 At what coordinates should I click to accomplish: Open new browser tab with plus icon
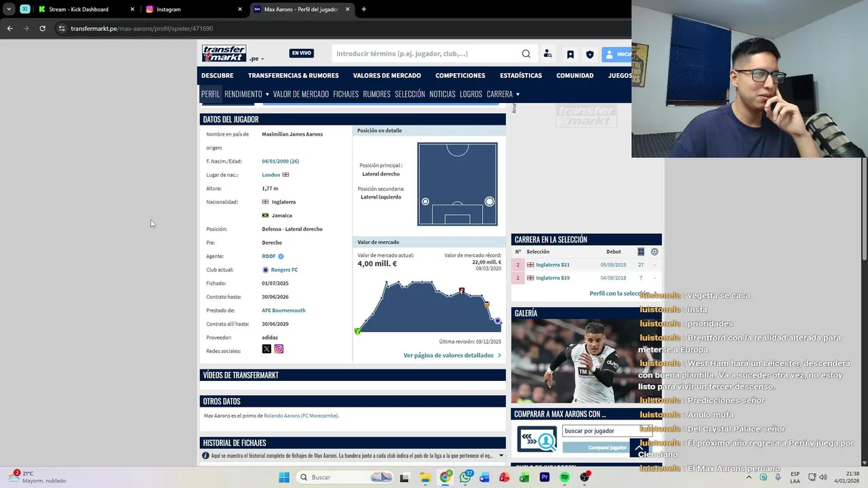(364, 9)
